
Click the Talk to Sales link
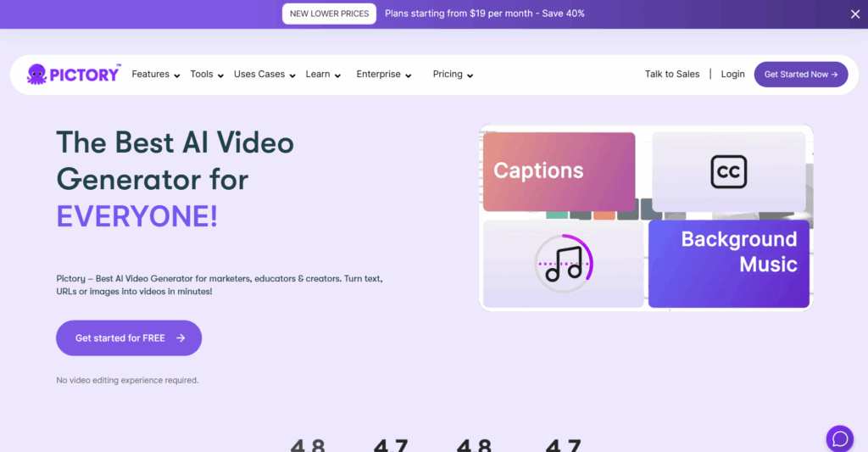click(672, 75)
